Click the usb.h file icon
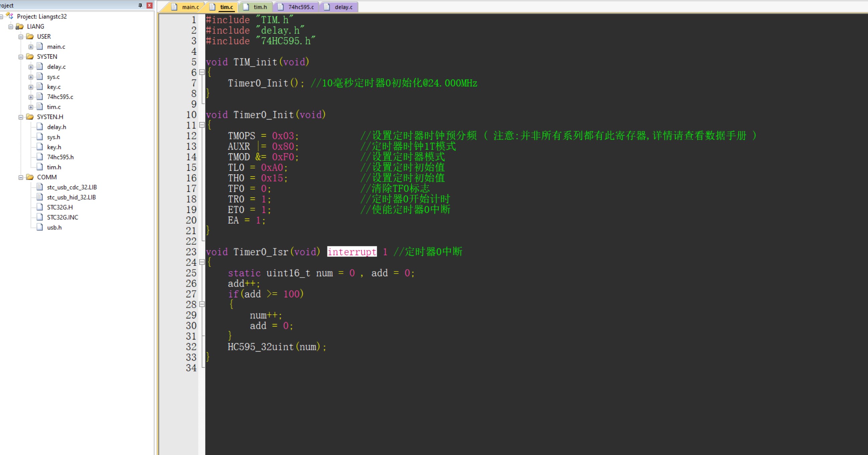 pos(40,227)
